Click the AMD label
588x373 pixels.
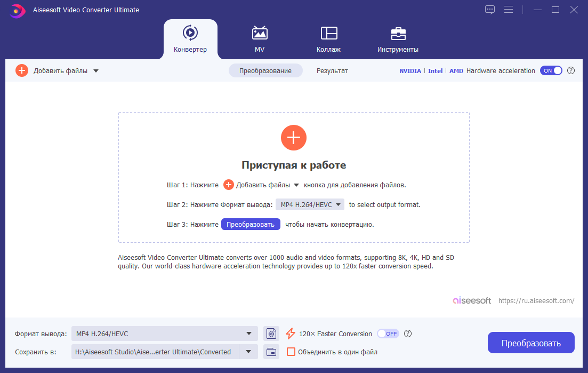[456, 71]
